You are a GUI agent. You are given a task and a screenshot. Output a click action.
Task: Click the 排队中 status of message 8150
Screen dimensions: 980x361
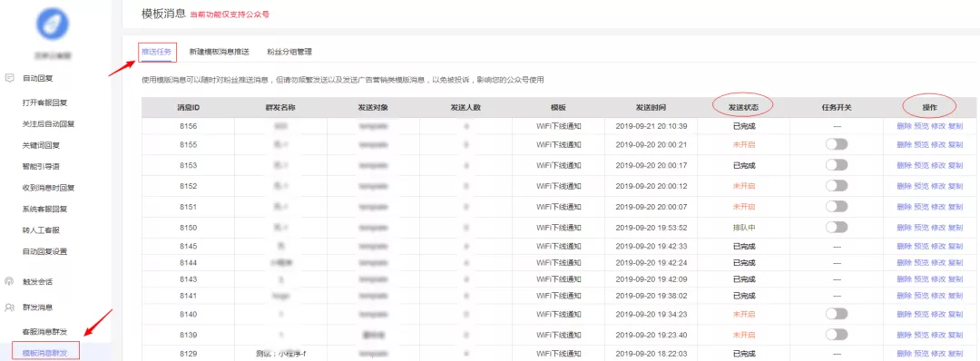(x=744, y=227)
